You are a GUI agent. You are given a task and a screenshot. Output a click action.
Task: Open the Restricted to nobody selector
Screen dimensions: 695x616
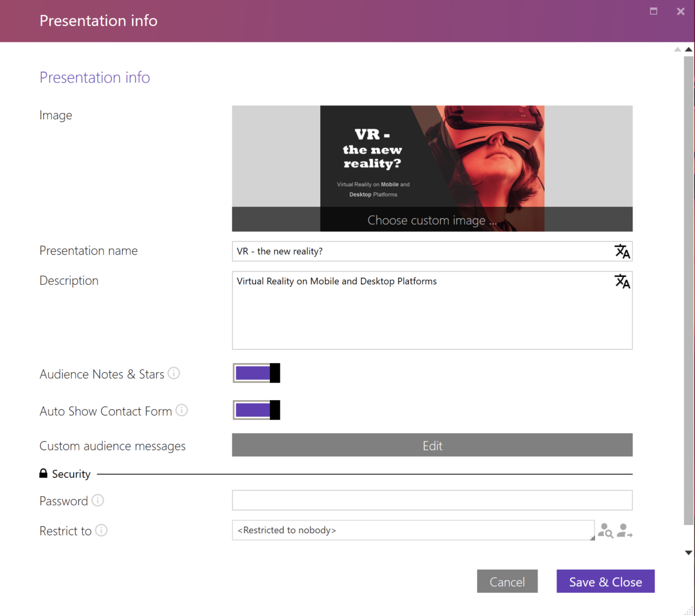point(412,530)
